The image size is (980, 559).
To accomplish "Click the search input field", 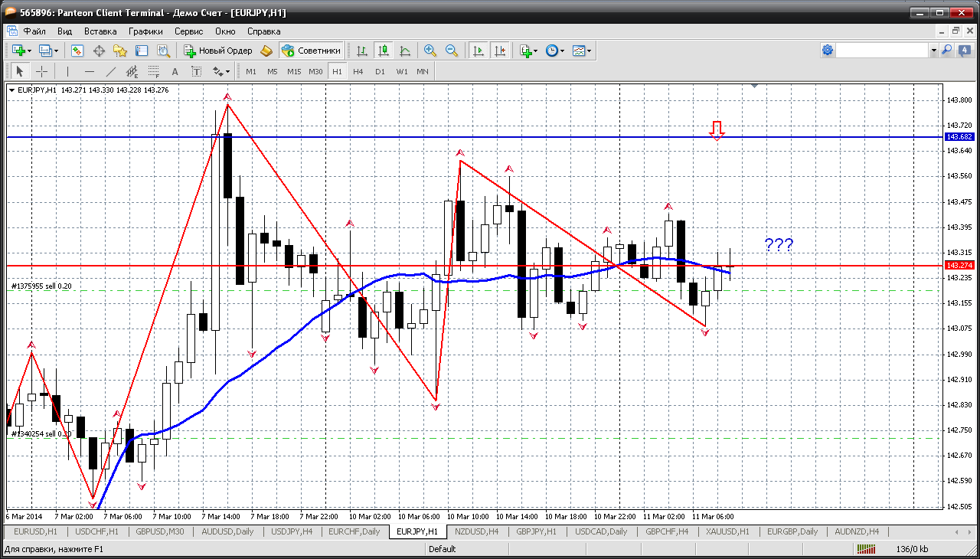I will (x=882, y=51).
